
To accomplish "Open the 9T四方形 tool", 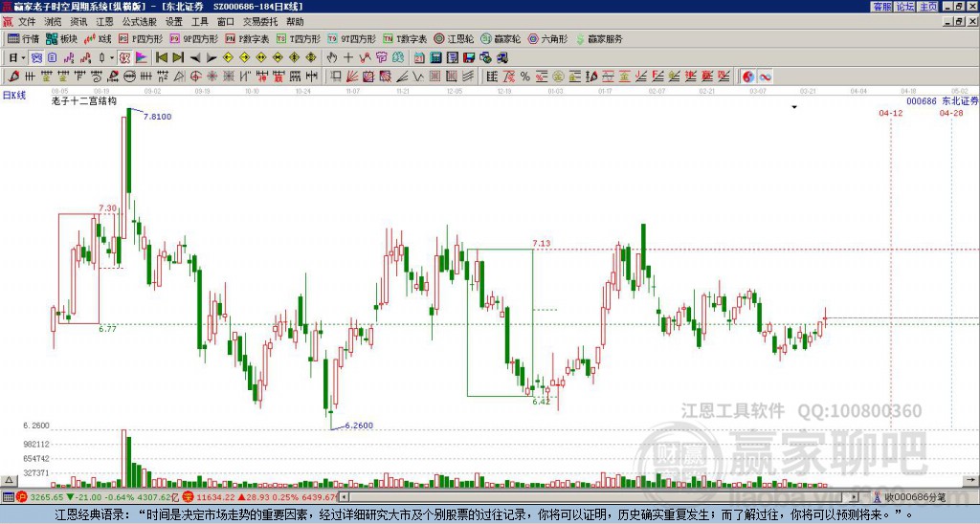I will click(351, 38).
